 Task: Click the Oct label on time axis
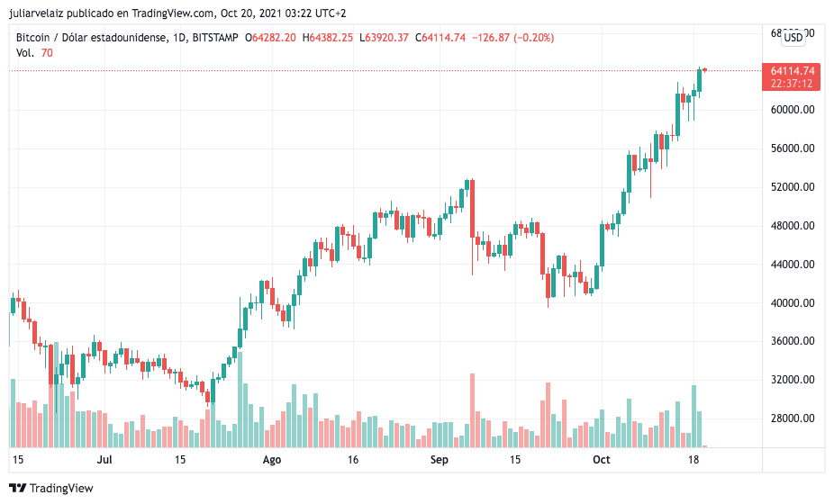pos(601,460)
